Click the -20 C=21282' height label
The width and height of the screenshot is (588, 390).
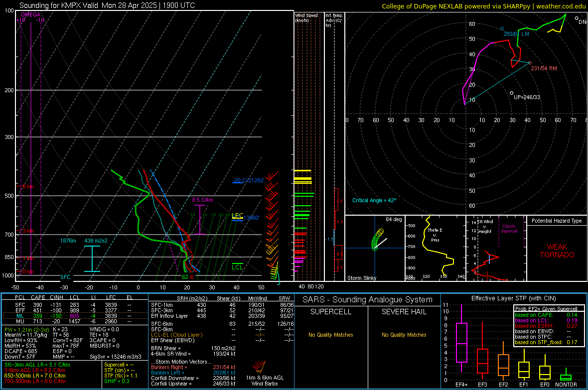[x=248, y=180]
